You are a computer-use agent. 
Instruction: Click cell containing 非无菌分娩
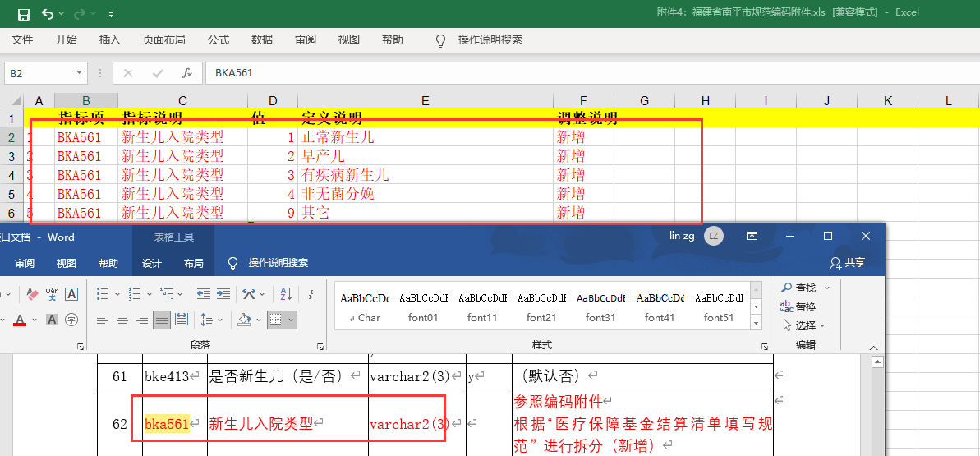tap(425, 193)
